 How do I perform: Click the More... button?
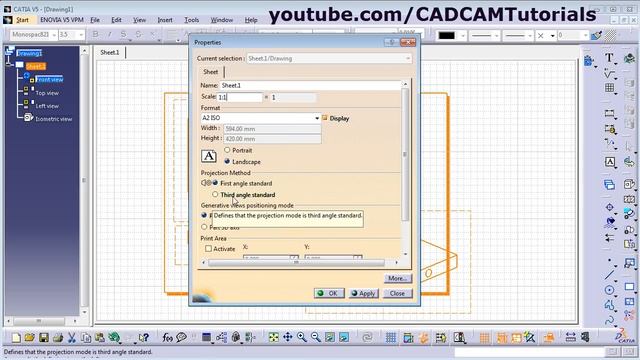398,278
